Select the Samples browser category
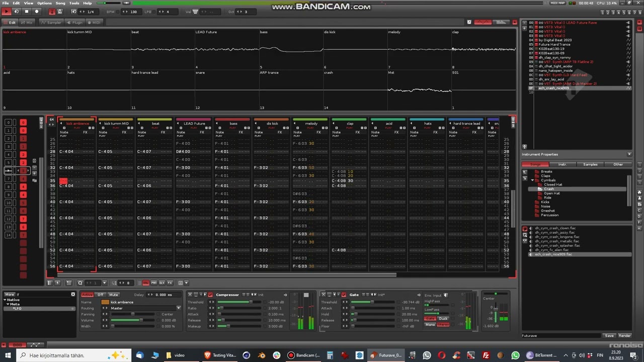The width and height of the screenshot is (644, 362). pyautogui.click(x=590, y=164)
